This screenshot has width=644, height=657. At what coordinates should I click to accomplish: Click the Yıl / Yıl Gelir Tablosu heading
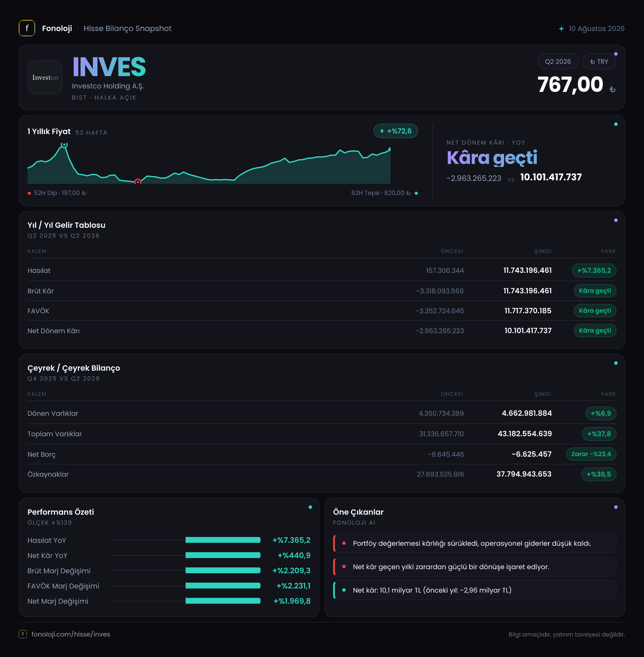[66, 225]
